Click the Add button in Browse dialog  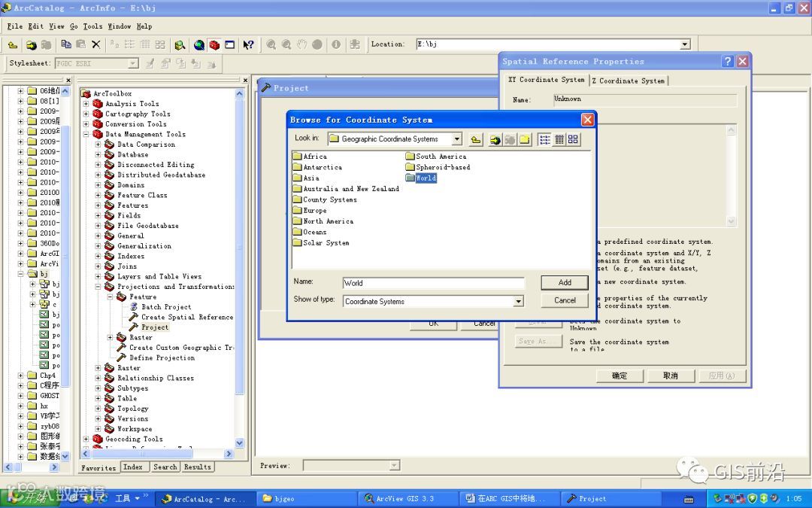coord(565,282)
